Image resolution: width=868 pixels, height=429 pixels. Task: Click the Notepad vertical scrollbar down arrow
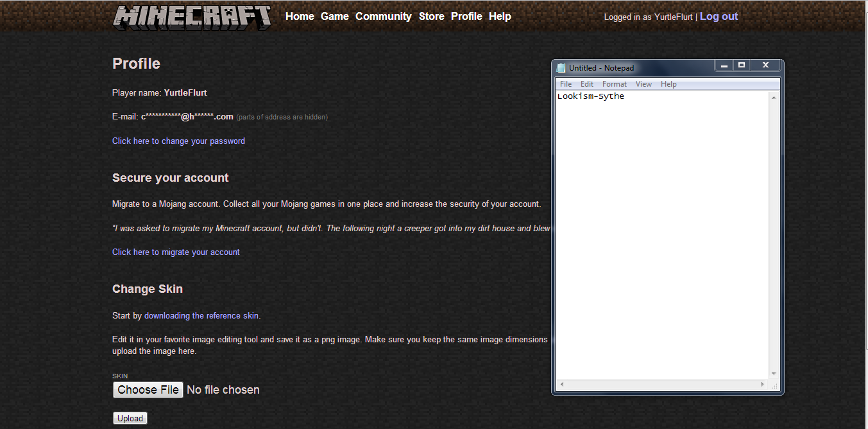774,374
